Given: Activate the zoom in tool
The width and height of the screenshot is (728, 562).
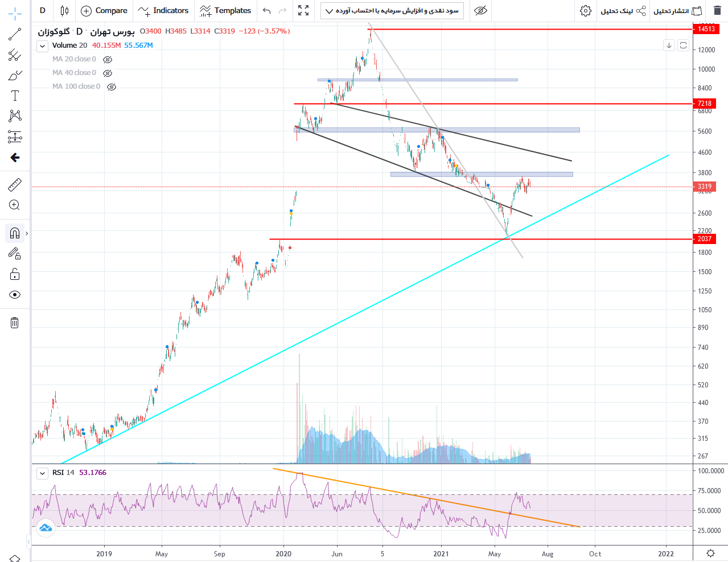Looking at the screenshot, I should point(15,205).
